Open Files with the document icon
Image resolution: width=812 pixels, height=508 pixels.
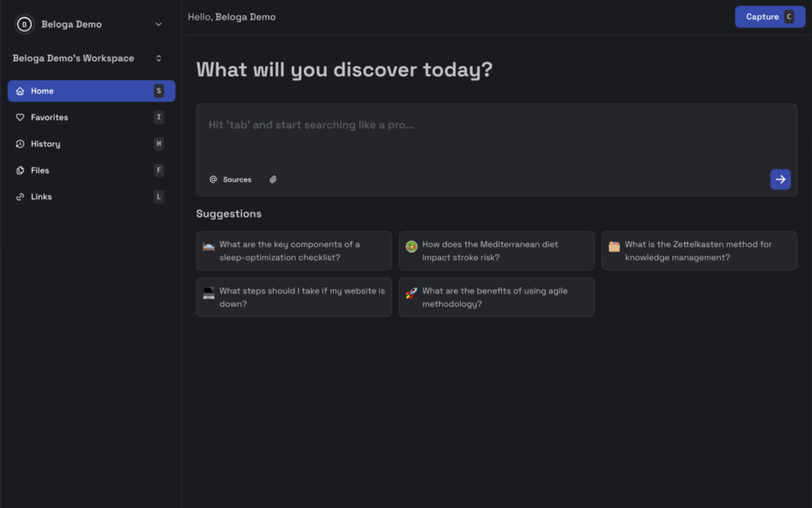(x=21, y=170)
